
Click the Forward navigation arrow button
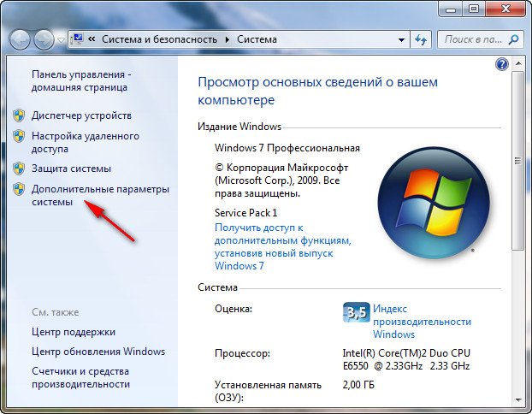[x=43, y=39]
